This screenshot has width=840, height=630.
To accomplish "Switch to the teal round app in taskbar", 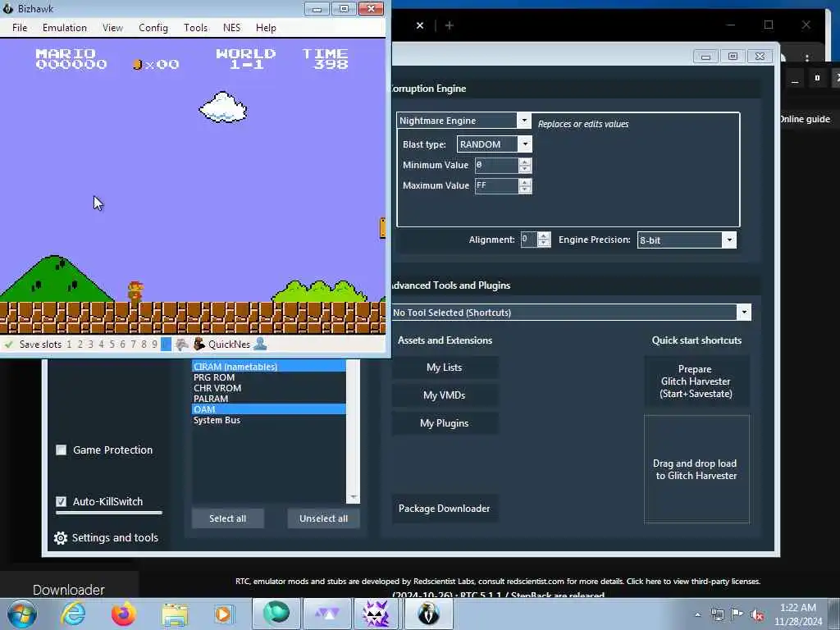I will pyautogui.click(x=276, y=613).
